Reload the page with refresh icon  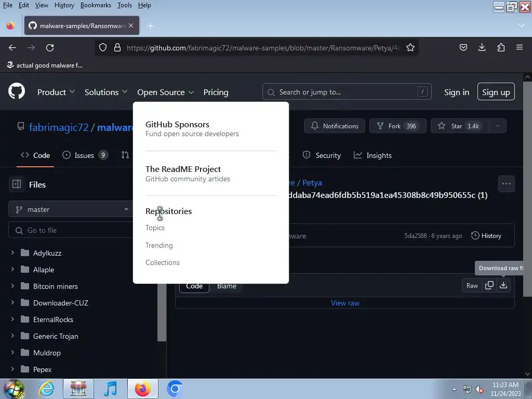click(x=50, y=48)
